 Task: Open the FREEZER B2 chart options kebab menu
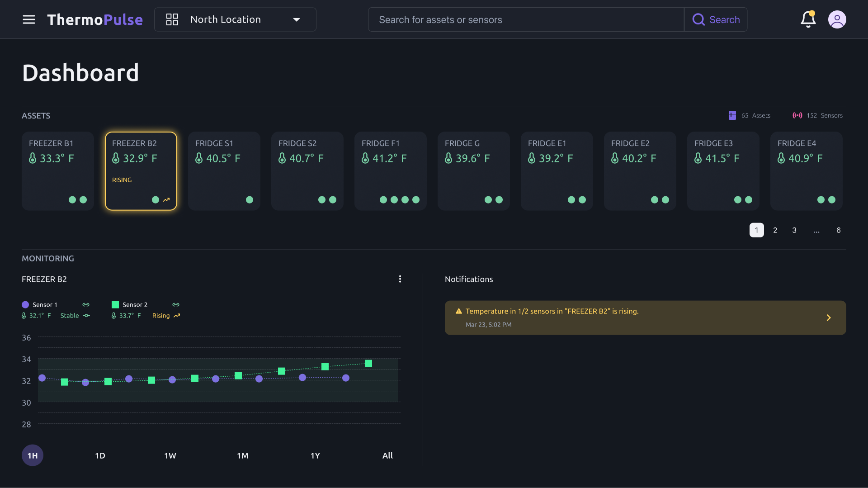400,279
